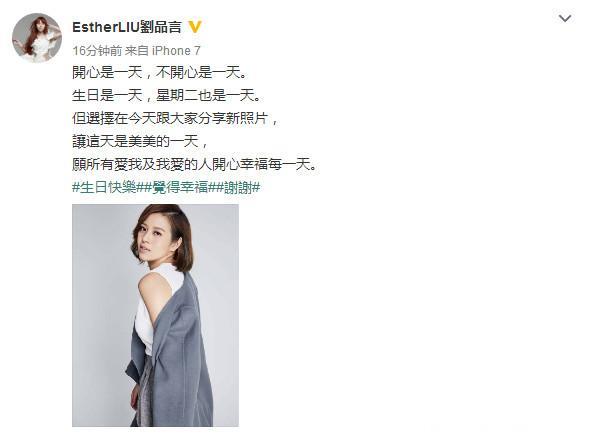This screenshot has width=591, height=436.
Task: Click EstherLIU's round profile avatar
Action: [x=37, y=38]
